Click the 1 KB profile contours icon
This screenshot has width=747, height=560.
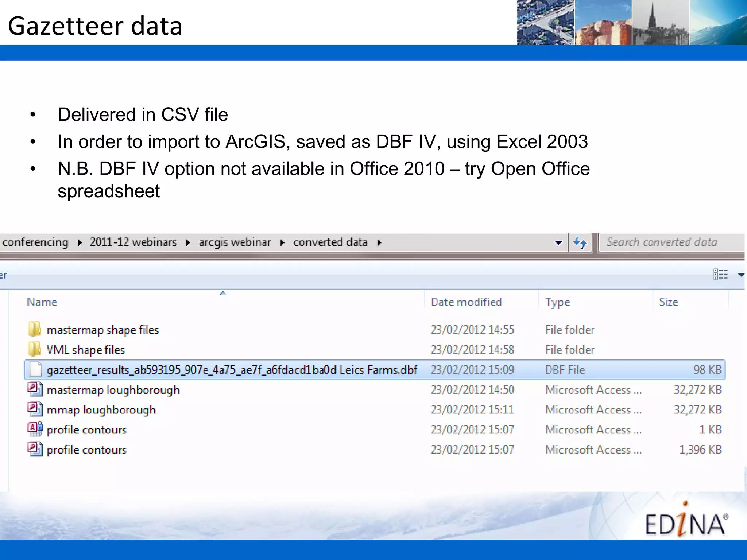(35, 429)
